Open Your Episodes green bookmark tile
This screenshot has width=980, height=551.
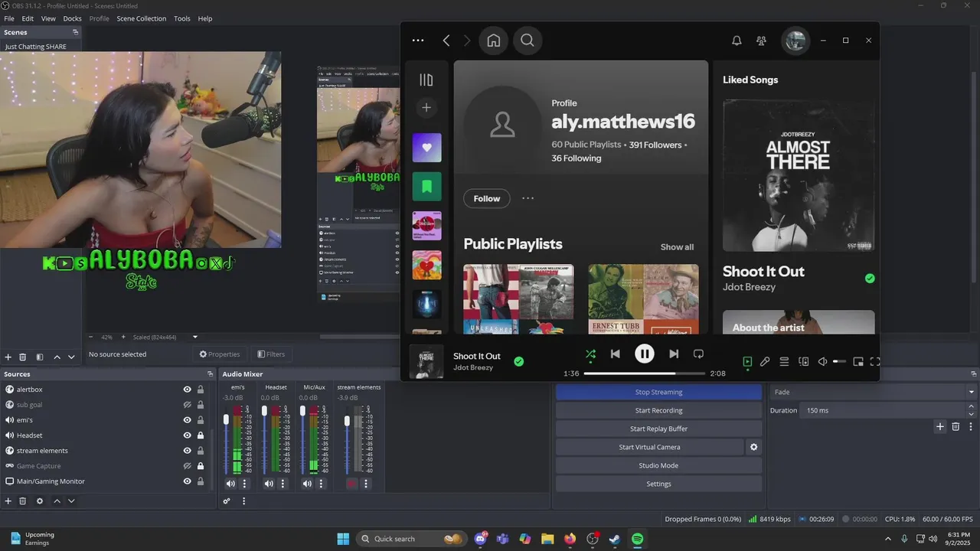pyautogui.click(x=426, y=186)
